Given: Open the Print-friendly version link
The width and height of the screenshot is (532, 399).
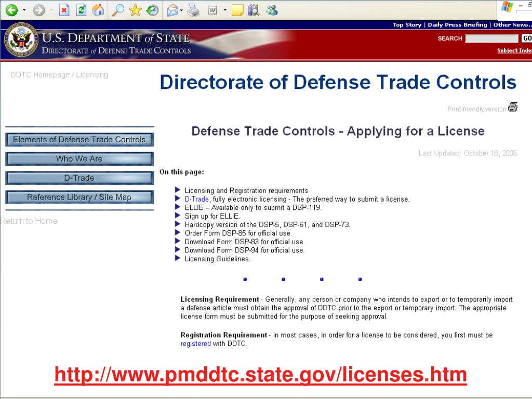Looking at the screenshot, I should point(477,109).
